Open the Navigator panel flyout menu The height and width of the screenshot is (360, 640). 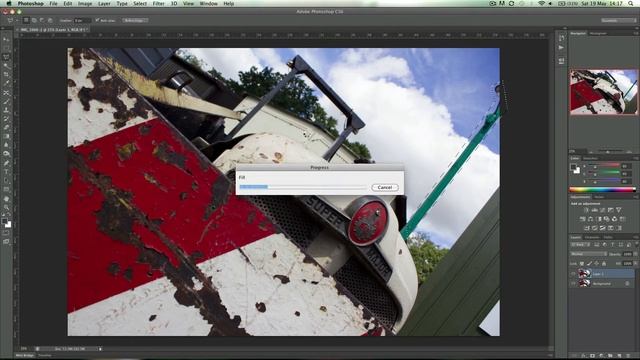tap(636, 33)
